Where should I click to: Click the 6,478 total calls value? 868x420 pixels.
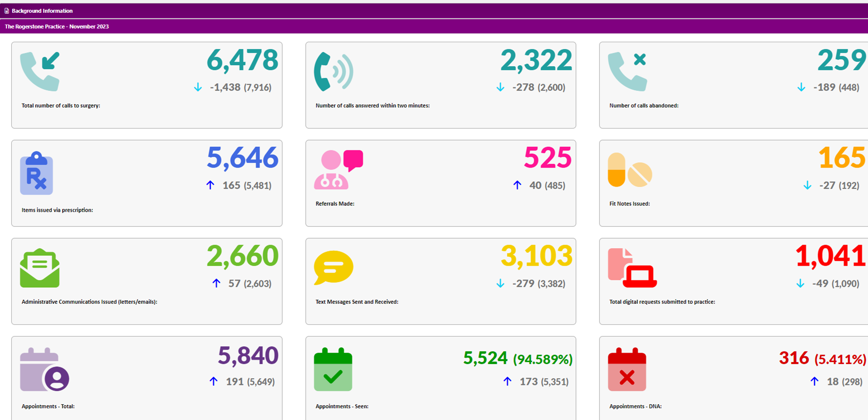[x=242, y=60]
